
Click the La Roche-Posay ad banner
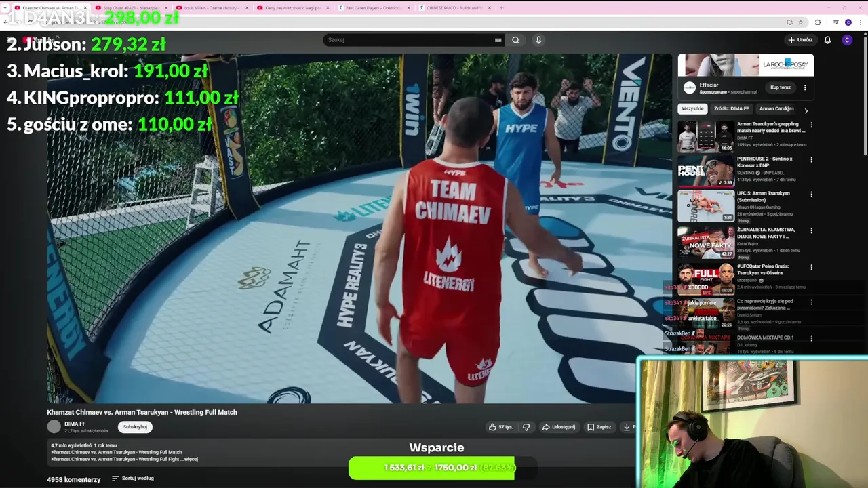click(746, 65)
